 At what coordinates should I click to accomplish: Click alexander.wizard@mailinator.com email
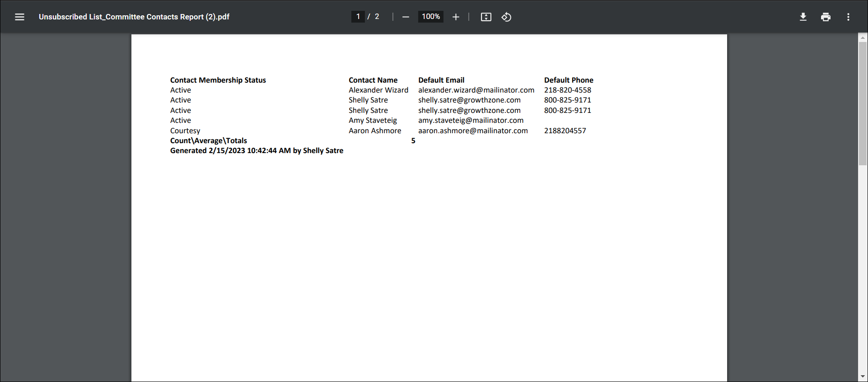click(476, 90)
